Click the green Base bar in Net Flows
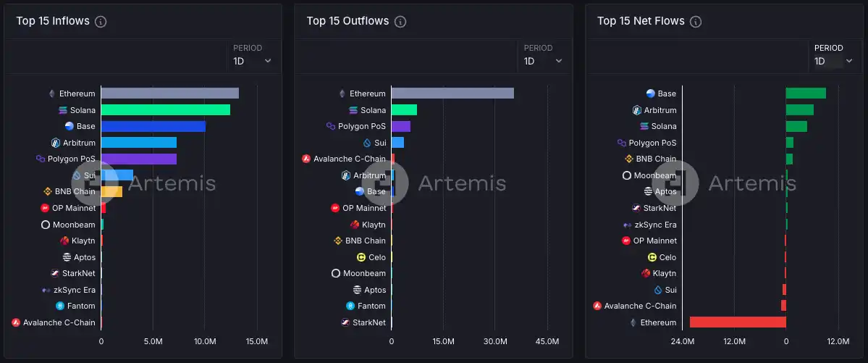The image size is (868, 363). [805, 93]
